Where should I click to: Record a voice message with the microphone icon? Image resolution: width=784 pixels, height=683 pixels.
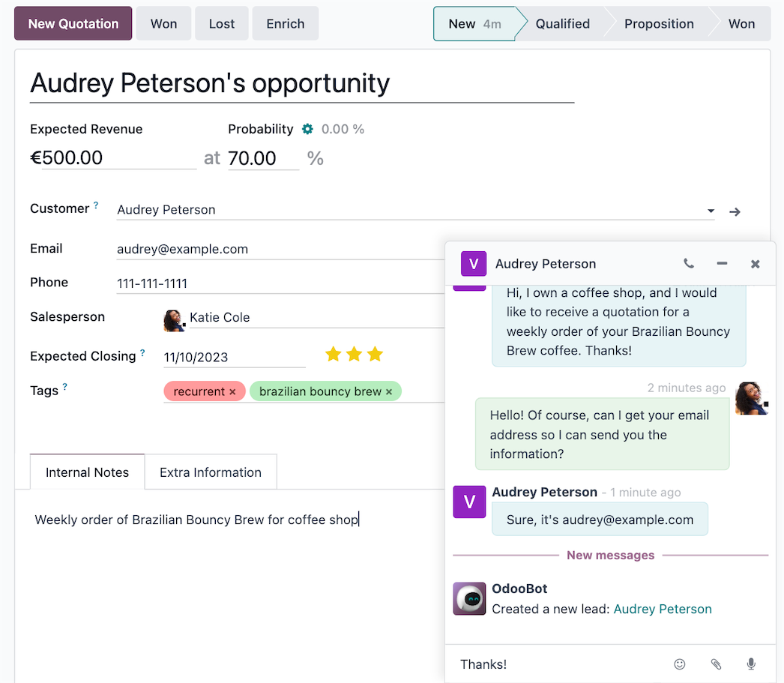750,664
